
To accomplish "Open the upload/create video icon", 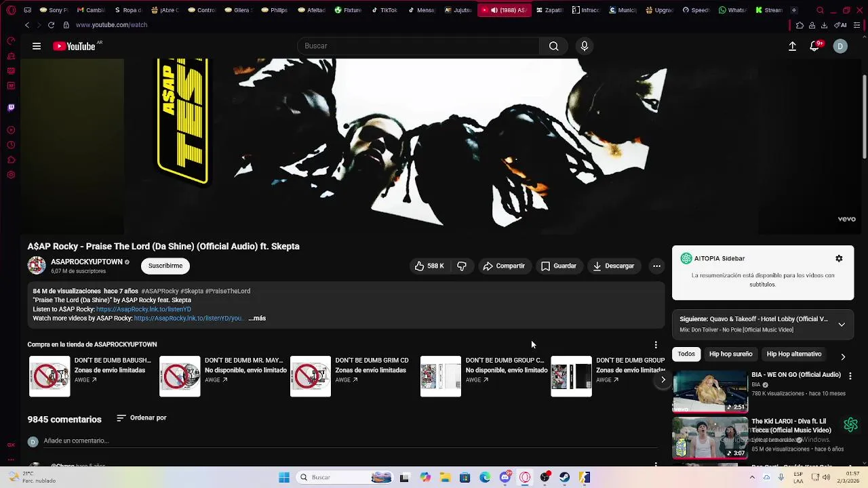I will [792, 46].
